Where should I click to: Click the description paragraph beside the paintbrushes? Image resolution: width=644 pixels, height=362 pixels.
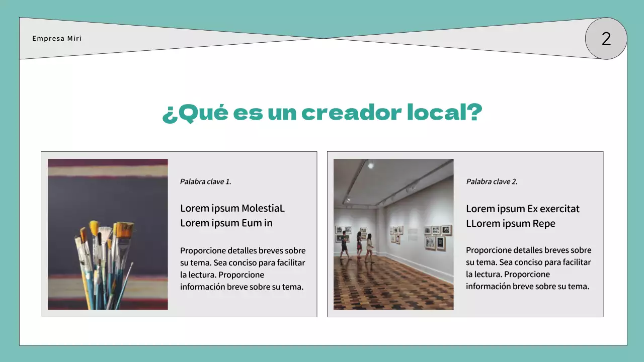tap(243, 268)
